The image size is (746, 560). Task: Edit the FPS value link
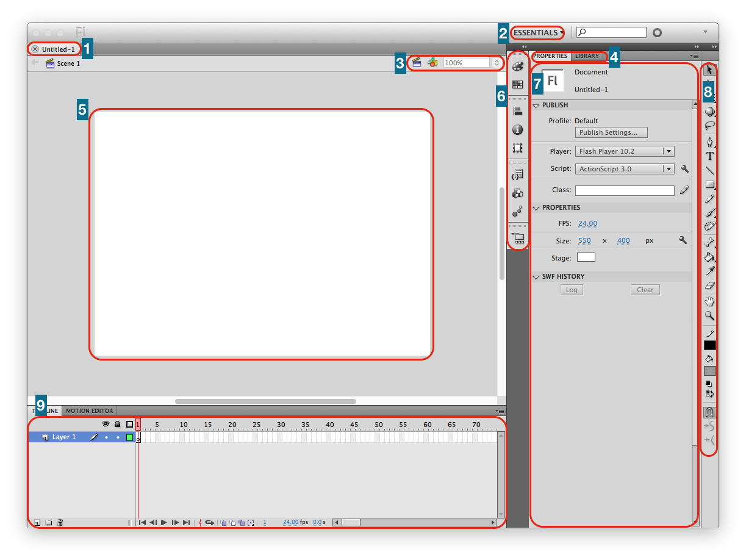(587, 223)
